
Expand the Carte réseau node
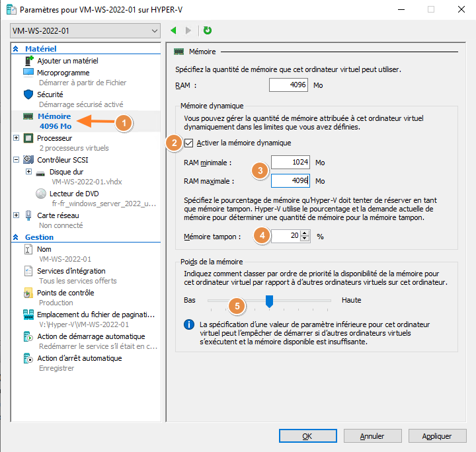(16, 215)
